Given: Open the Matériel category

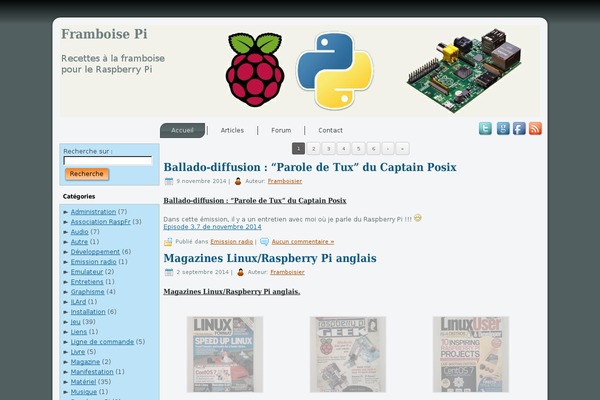Looking at the screenshot, I should pos(83,382).
